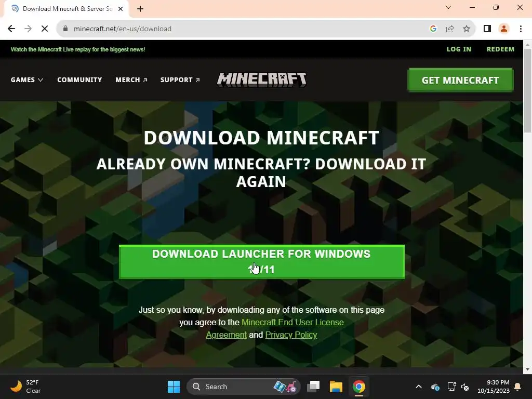Image resolution: width=532 pixels, height=399 pixels.
Task: Click the Minecraft logo
Action: coord(262,79)
